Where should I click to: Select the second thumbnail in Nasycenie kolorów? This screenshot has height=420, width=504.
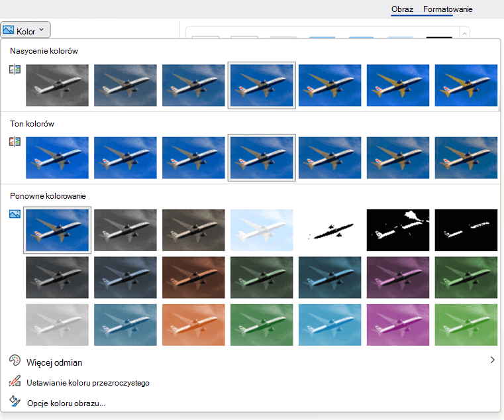[125, 85]
